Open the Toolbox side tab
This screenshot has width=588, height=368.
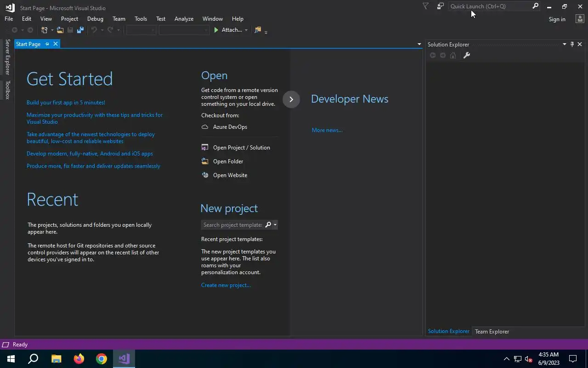(x=7, y=90)
